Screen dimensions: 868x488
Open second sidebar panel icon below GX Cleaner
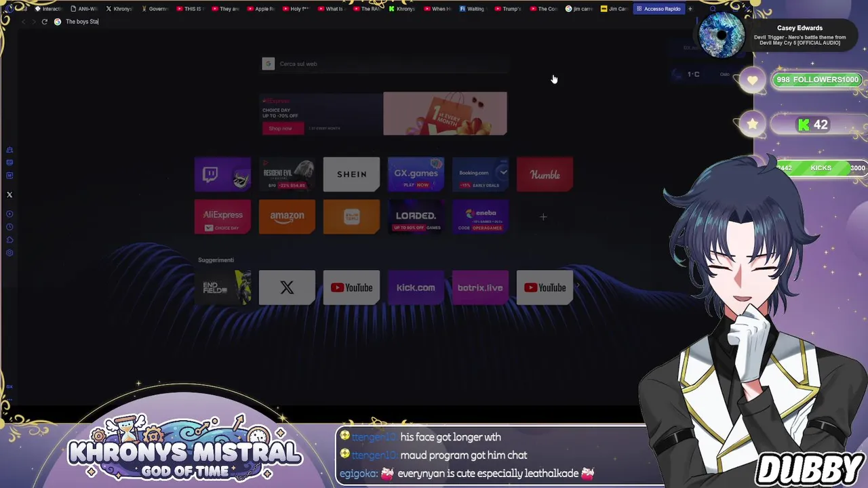pyautogui.click(x=9, y=163)
